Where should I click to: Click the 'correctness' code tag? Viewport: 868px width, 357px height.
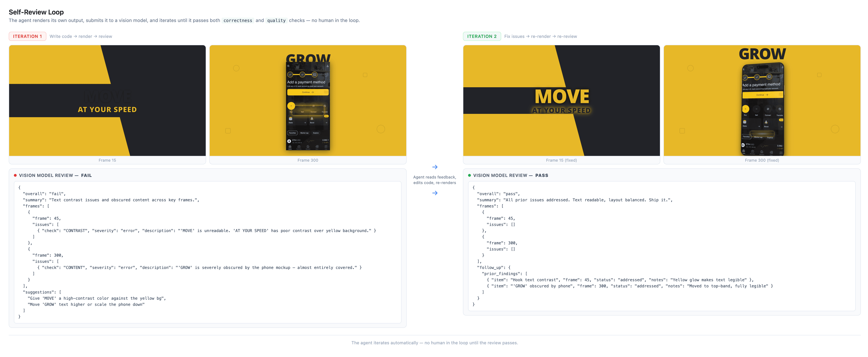pos(238,21)
